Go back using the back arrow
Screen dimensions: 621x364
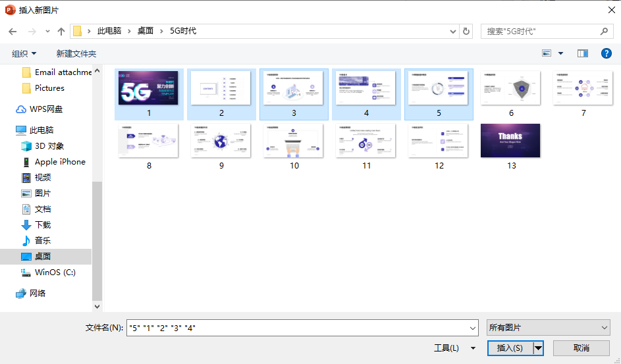point(13,31)
